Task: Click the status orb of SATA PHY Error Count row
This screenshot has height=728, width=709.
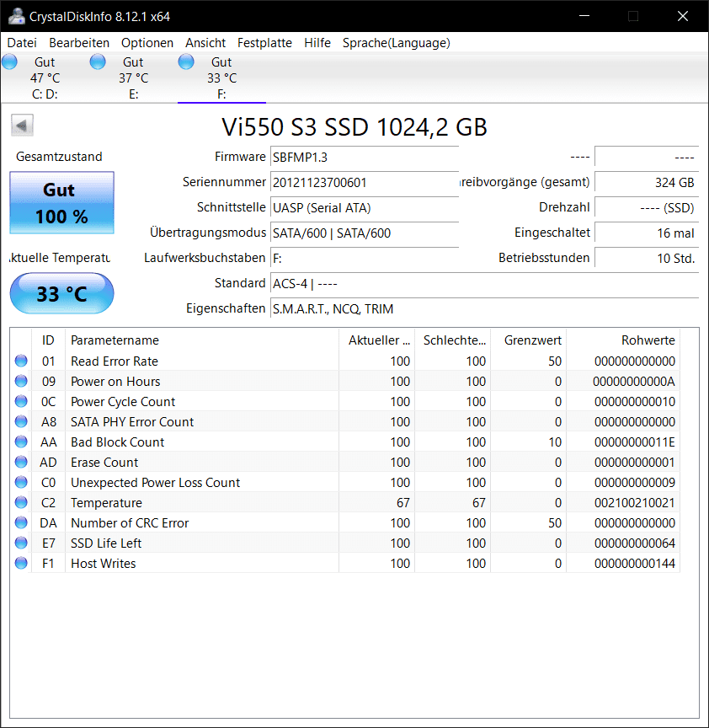Action: [x=21, y=421]
